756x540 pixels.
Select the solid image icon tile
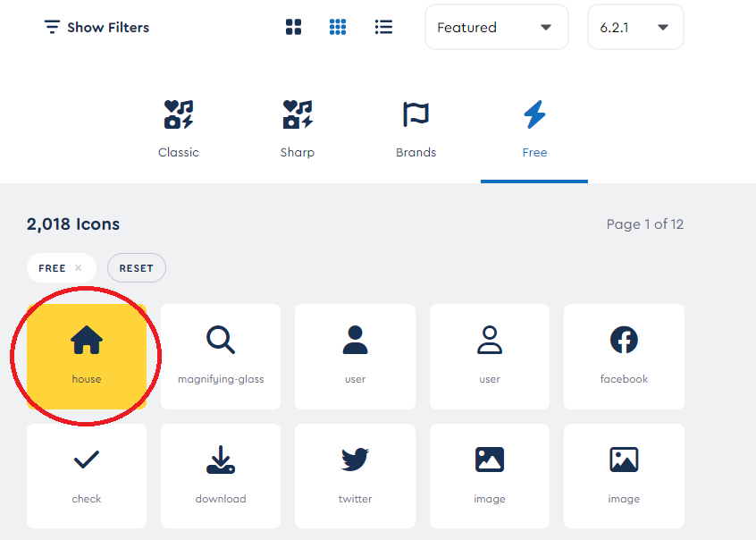(490, 476)
